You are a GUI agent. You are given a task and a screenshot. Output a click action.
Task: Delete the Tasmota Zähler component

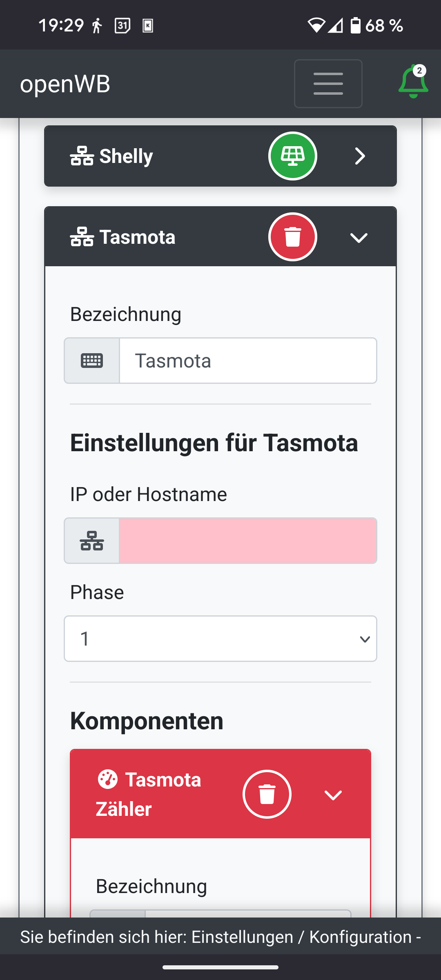pos(267,794)
